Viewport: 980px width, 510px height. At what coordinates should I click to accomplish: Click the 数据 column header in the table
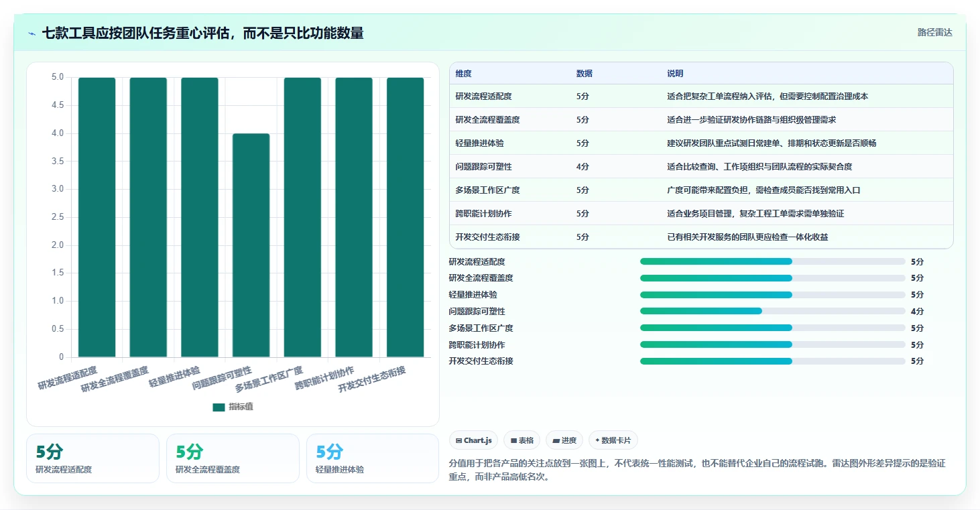pos(584,74)
